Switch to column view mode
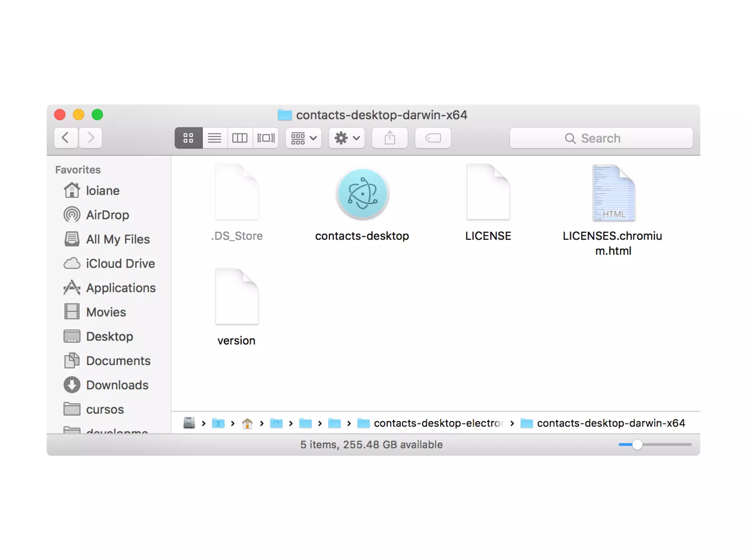This screenshot has width=747, height=560. (240, 138)
